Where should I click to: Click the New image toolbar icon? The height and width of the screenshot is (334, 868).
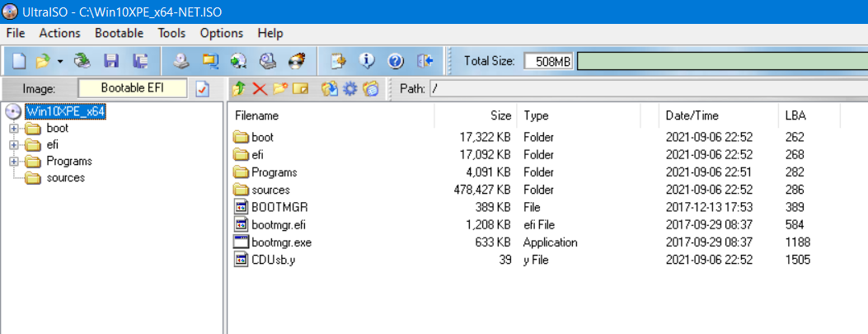click(19, 61)
